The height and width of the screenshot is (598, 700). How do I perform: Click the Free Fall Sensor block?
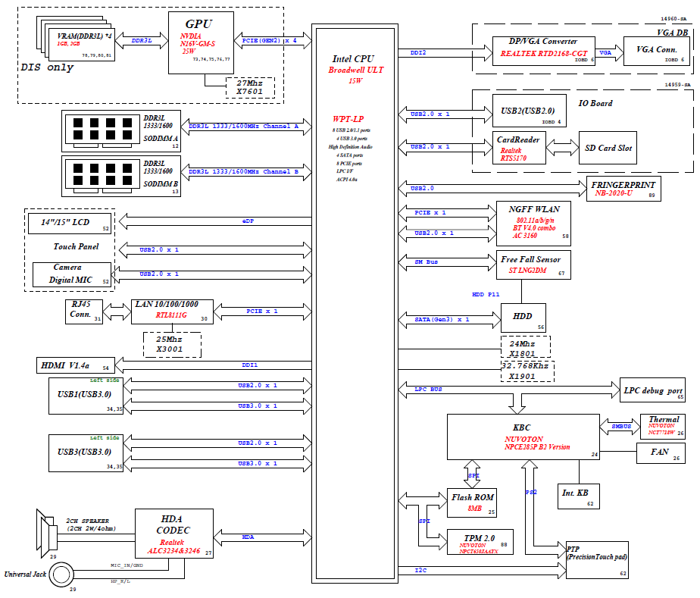point(533,265)
